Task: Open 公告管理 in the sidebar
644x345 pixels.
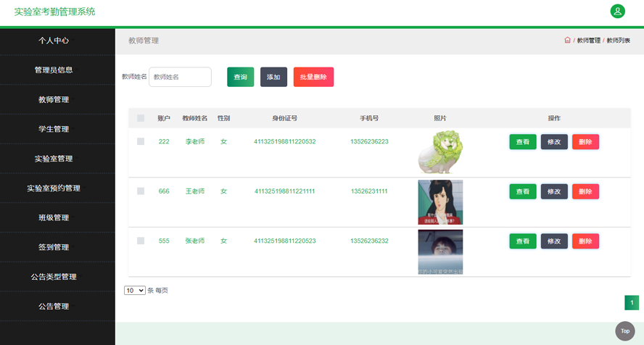Action: pyautogui.click(x=54, y=307)
